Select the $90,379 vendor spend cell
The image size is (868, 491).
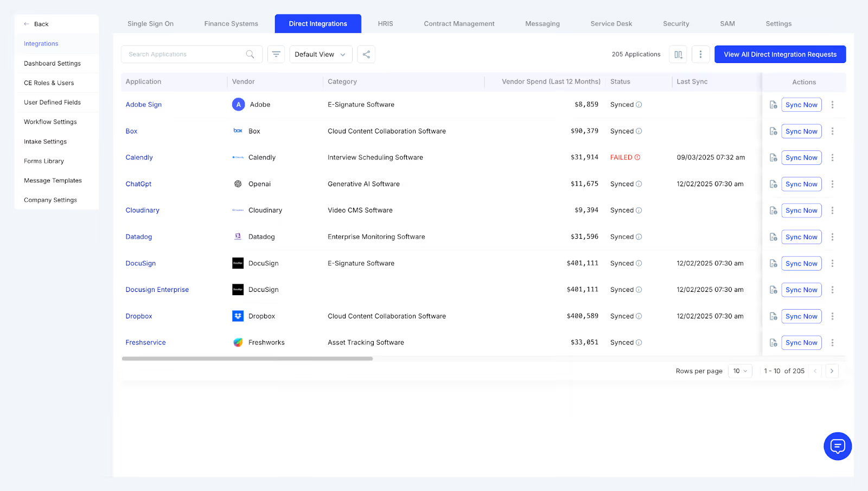tap(584, 131)
